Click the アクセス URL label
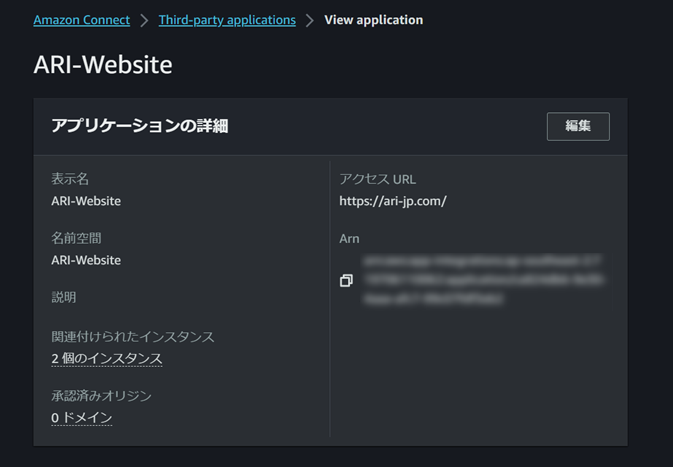 point(377,179)
